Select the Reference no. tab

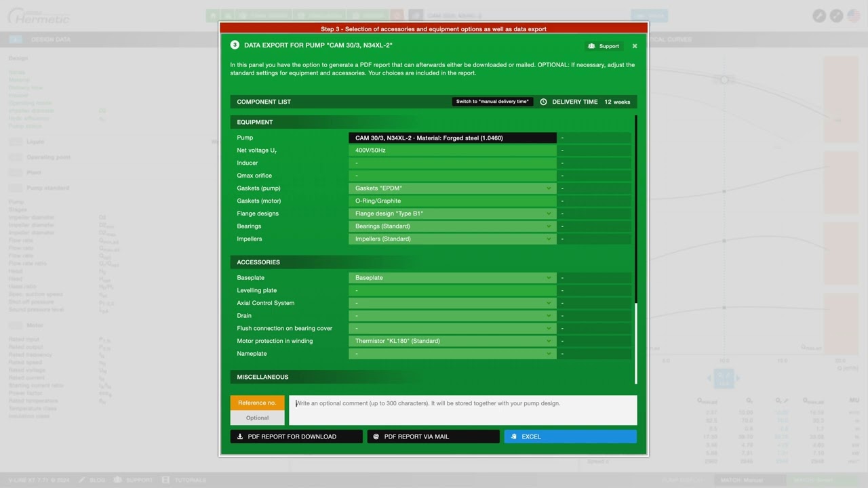tap(257, 403)
